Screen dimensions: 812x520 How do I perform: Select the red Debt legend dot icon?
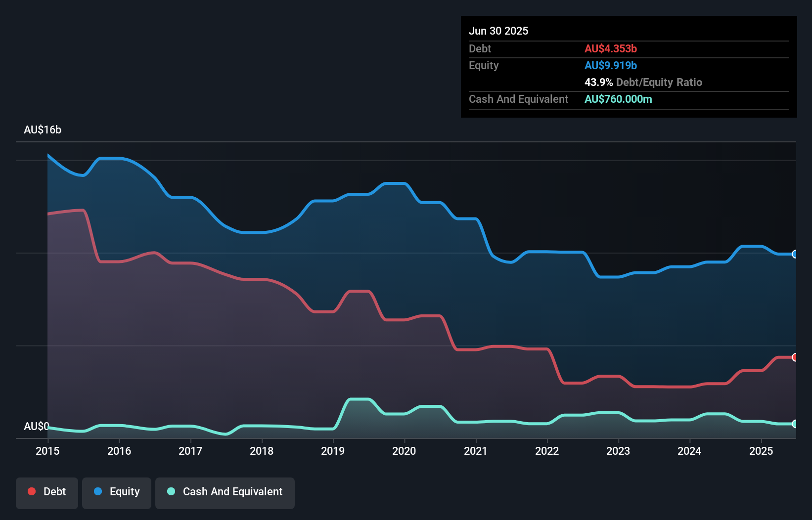31,491
